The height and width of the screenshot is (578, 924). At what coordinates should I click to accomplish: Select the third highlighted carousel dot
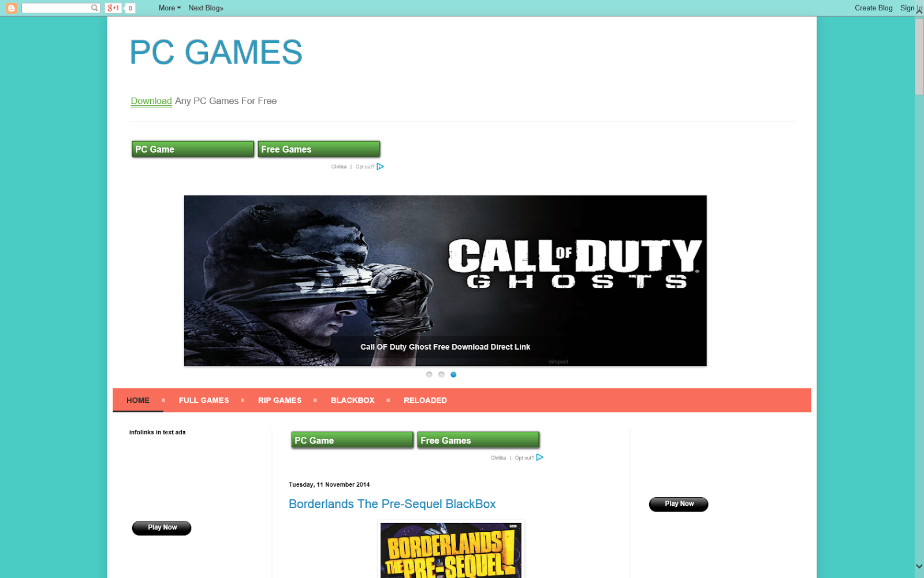pos(453,375)
